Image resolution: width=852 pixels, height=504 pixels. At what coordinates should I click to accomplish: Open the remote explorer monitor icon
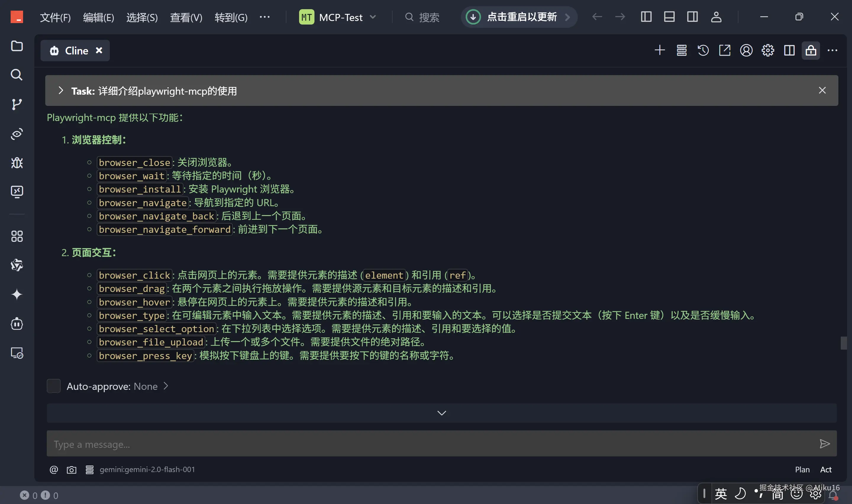tap(17, 192)
